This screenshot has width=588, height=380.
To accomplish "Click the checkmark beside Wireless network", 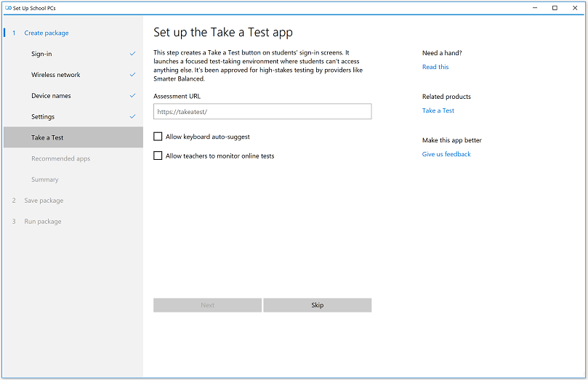I will 132,75.
